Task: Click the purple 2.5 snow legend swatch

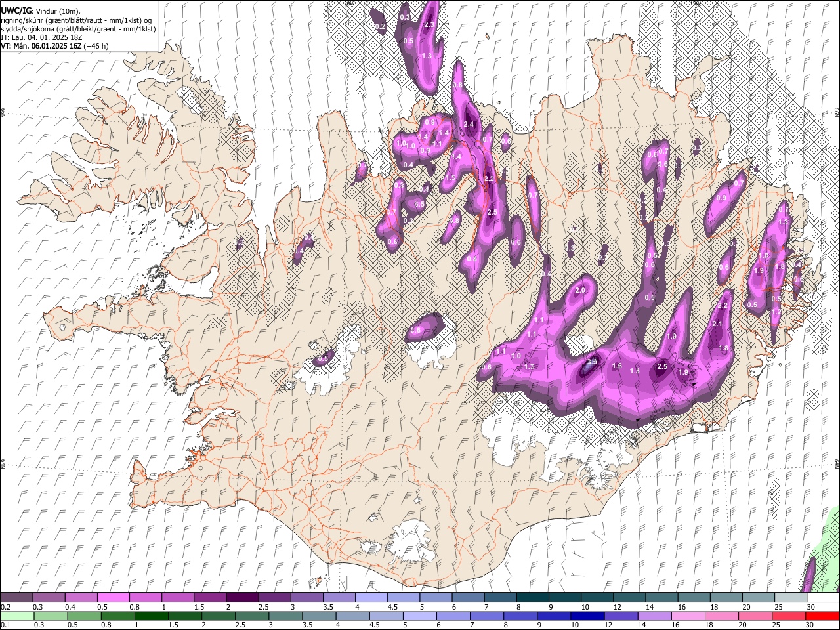Action: click(x=274, y=598)
